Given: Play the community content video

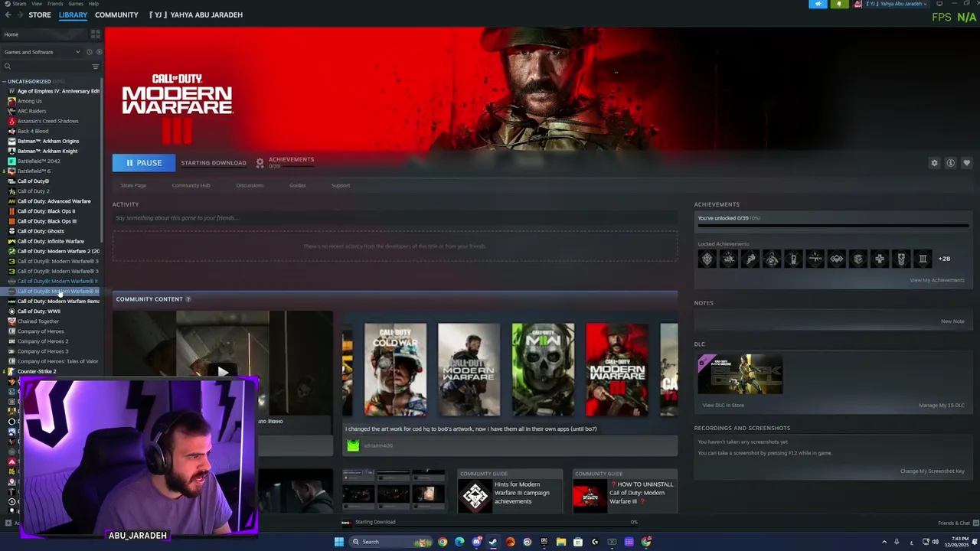Looking at the screenshot, I should click(x=223, y=372).
